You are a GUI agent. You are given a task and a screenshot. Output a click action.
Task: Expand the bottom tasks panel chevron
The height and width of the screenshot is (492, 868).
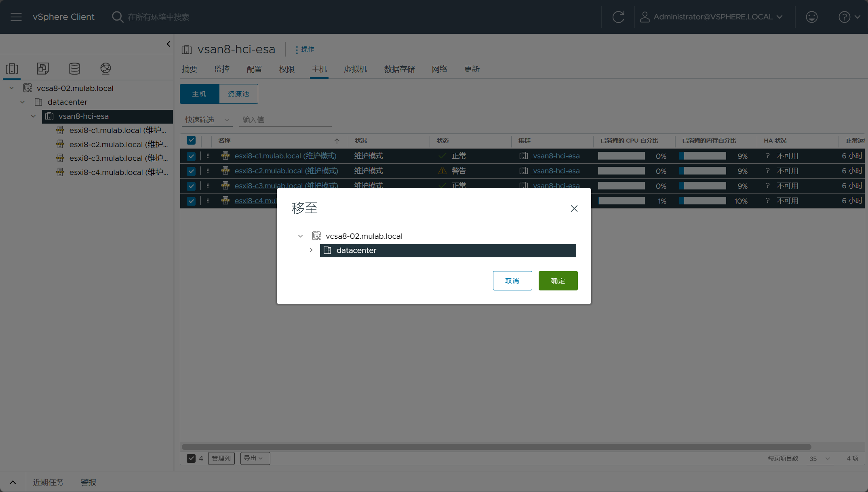click(x=13, y=482)
